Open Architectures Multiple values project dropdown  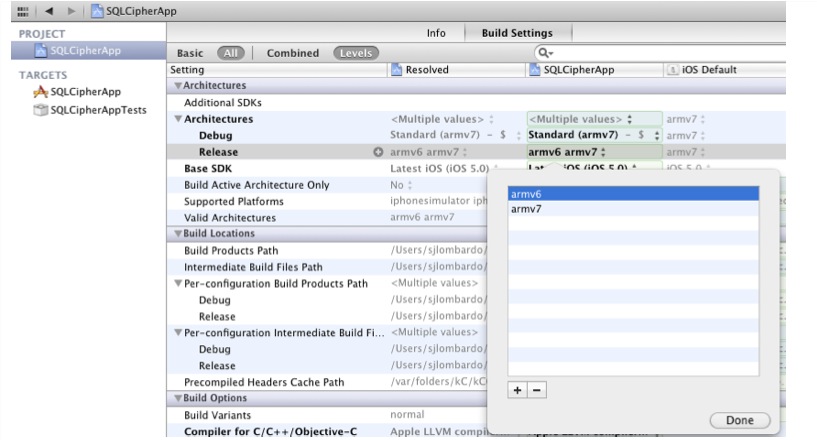(x=595, y=119)
